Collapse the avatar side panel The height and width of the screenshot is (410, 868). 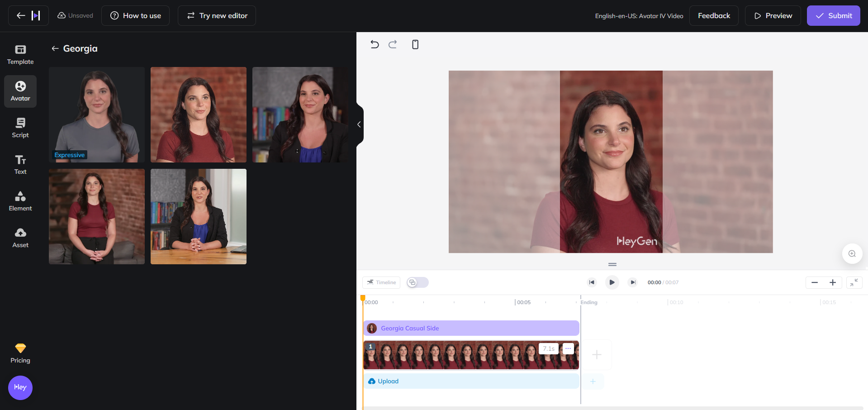(359, 124)
